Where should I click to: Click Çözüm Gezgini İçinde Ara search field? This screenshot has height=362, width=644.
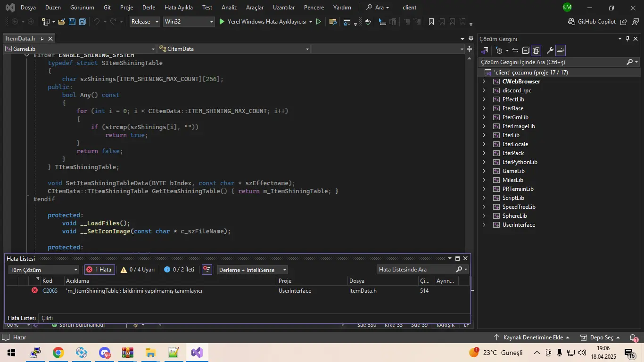559,62
